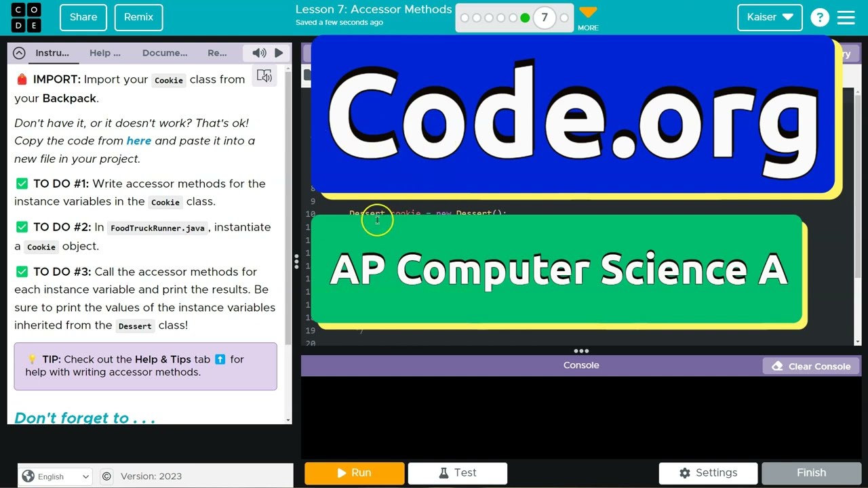Click the red backpack IMPORT icon
Viewport: 868px width, 488px height.
coord(22,79)
